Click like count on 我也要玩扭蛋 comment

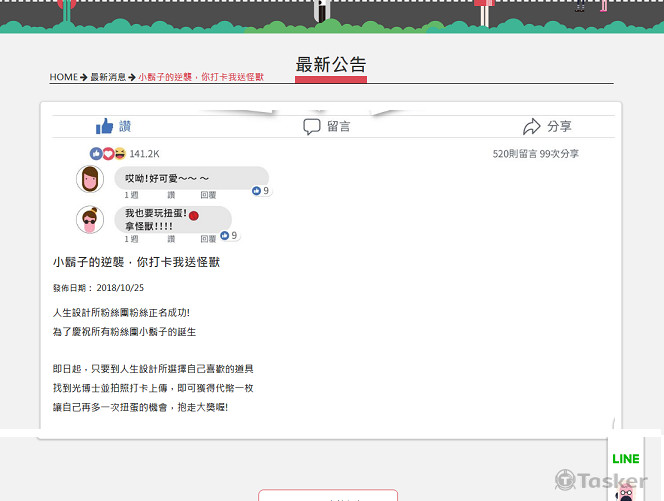click(229, 235)
